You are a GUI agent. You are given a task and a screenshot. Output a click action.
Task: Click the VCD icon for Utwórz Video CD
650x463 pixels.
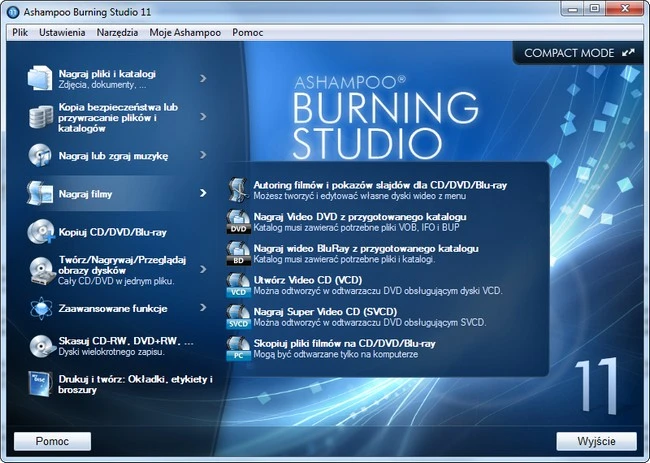(x=238, y=285)
